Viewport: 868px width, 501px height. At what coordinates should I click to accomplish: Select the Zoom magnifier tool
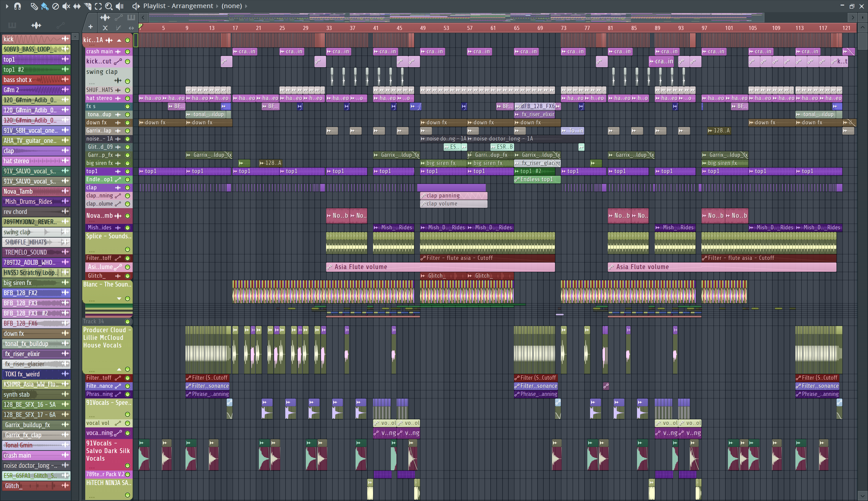(x=109, y=6)
